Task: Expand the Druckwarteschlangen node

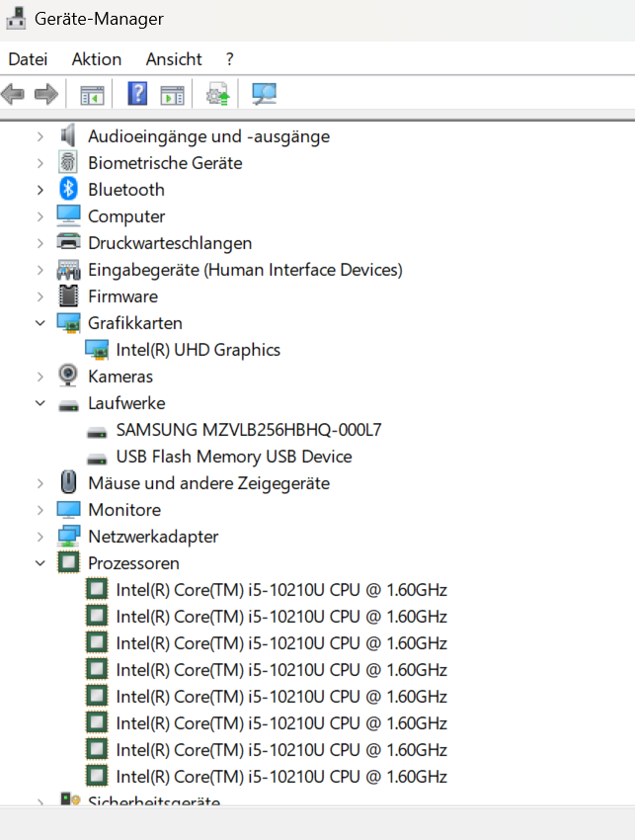Action: (x=40, y=243)
